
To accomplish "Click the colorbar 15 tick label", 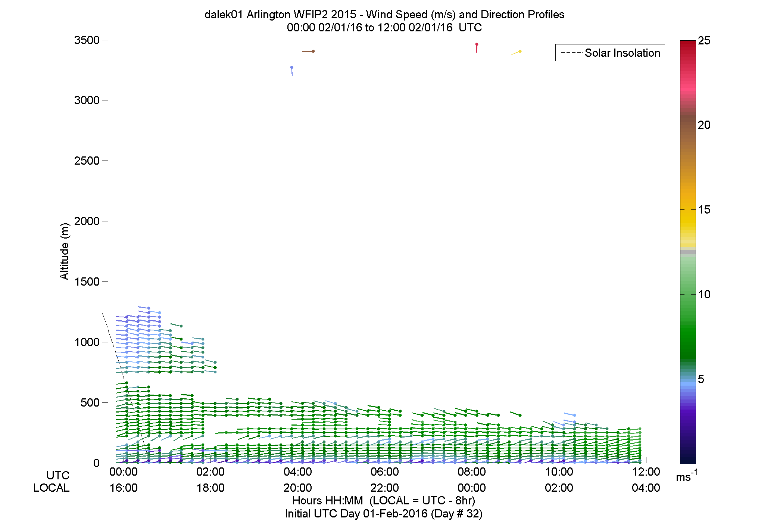I will (x=704, y=210).
